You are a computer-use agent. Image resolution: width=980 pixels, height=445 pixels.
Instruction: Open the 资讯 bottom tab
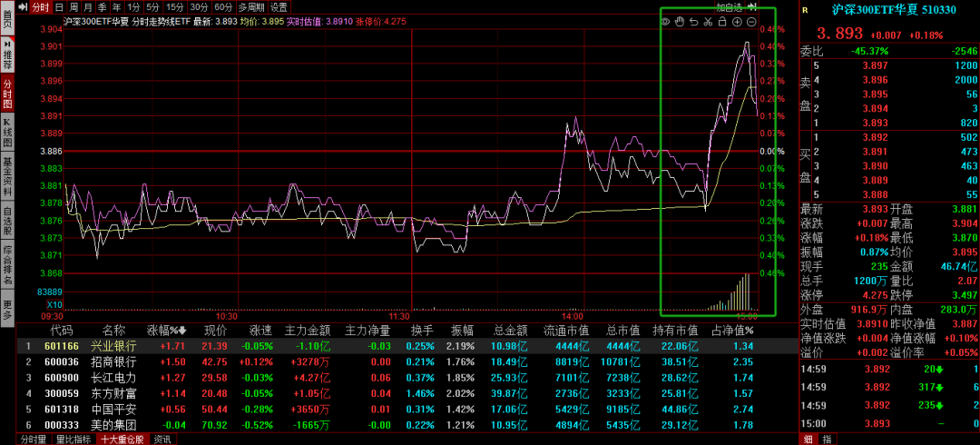click(x=162, y=439)
